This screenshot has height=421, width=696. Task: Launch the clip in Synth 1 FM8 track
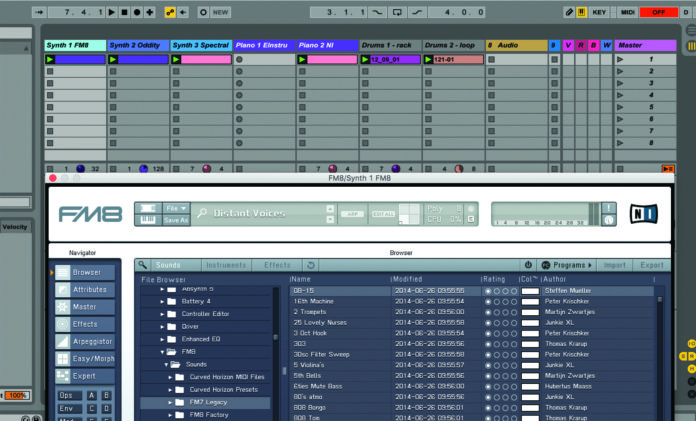click(50, 60)
